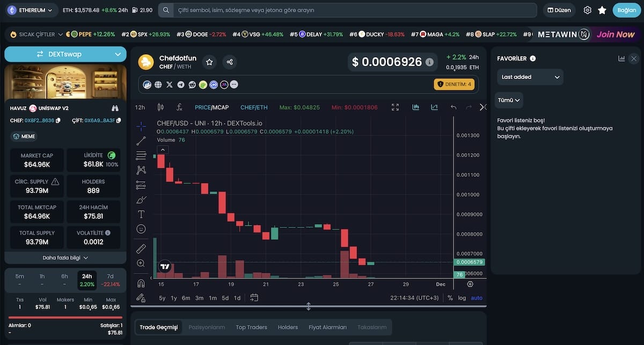Toggle percent scale on chart

click(x=450, y=298)
